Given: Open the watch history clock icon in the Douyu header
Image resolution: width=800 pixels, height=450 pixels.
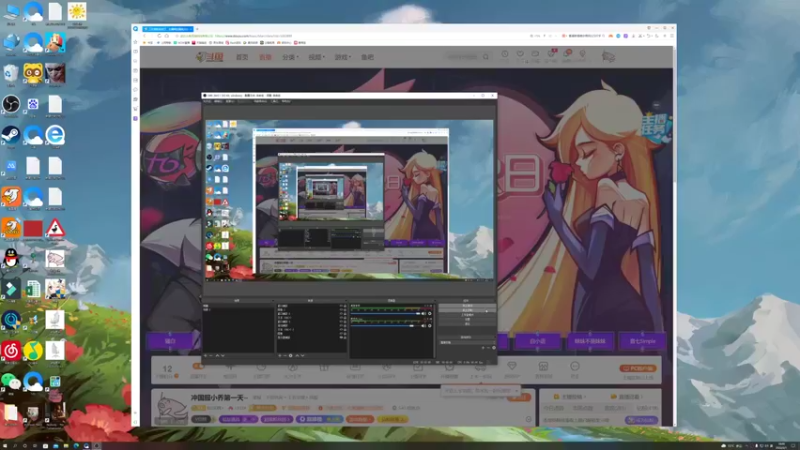Looking at the screenshot, I should pyautogui.click(x=504, y=54).
